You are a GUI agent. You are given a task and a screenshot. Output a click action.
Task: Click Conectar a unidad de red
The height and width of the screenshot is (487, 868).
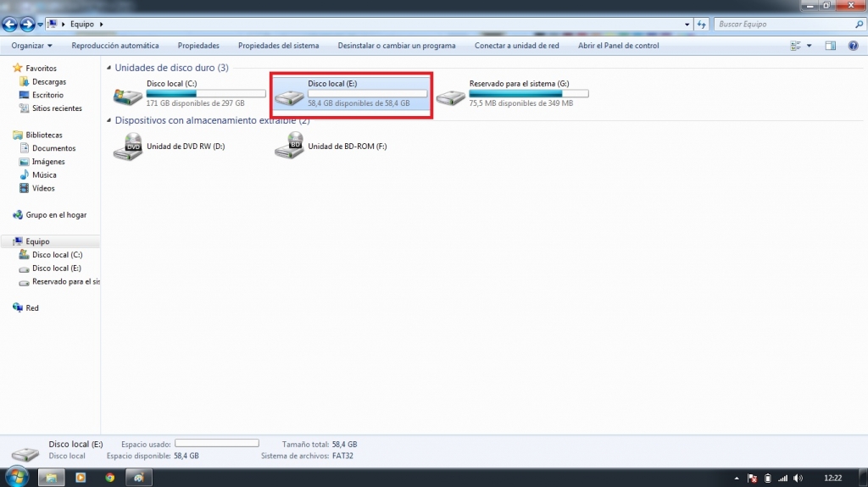coord(516,46)
